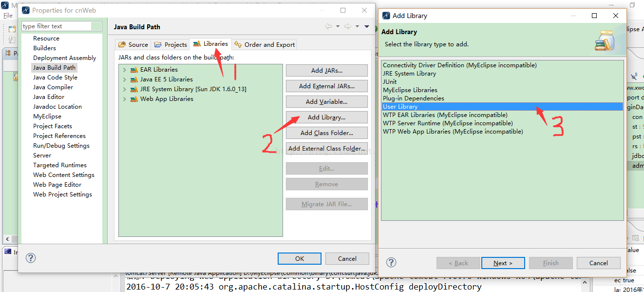This screenshot has width=644, height=292.
Task: Open help in the Add Library dialog
Action: click(391, 263)
